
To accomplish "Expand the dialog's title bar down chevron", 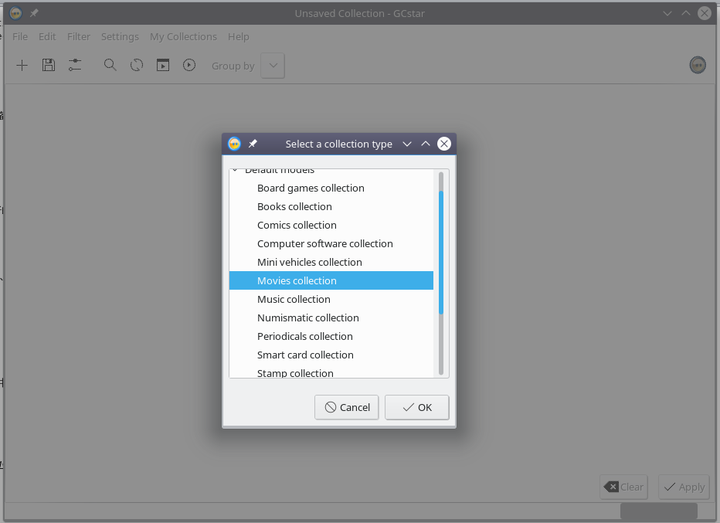I will (x=407, y=144).
